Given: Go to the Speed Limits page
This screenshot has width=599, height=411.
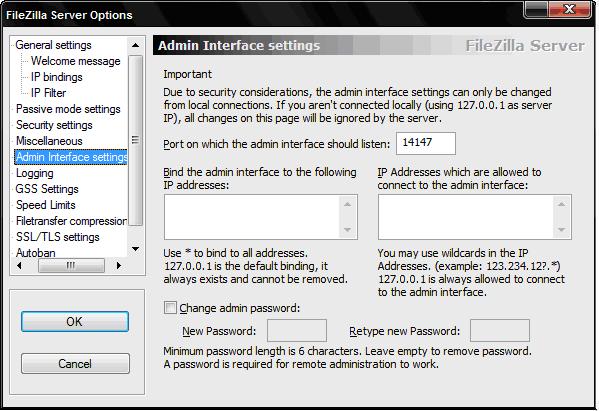Looking at the screenshot, I should click(x=46, y=205).
